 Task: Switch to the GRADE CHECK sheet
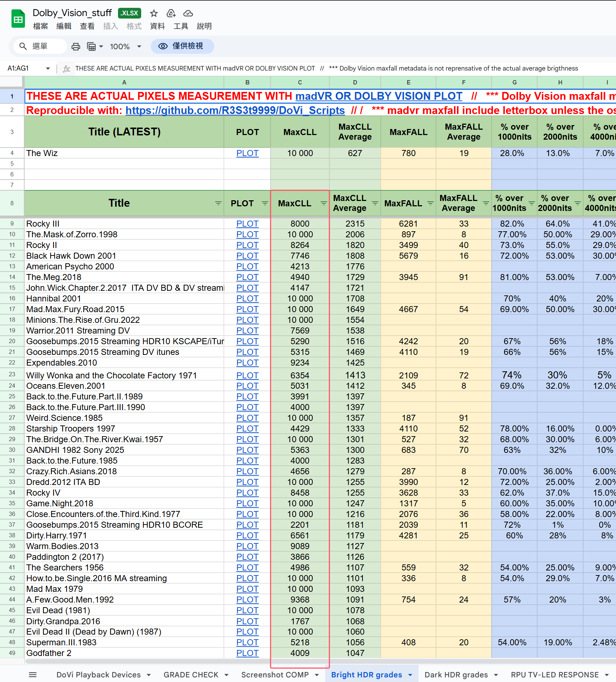tap(191, 675)
